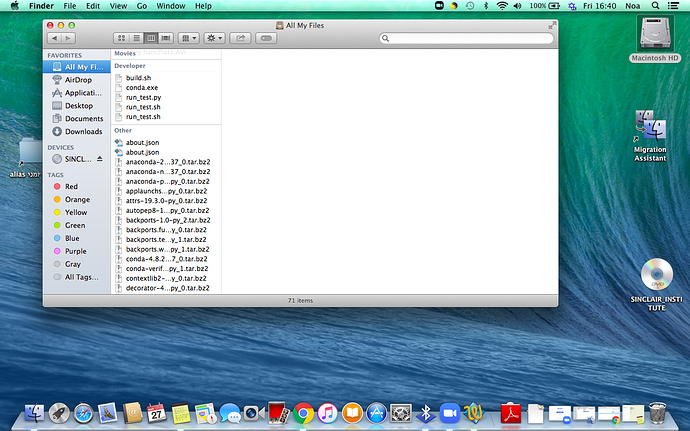Image resolution: width=690 pixels, height=431 pixels.
Task: Click the Share button in toolbar
Action: (240, 38)
